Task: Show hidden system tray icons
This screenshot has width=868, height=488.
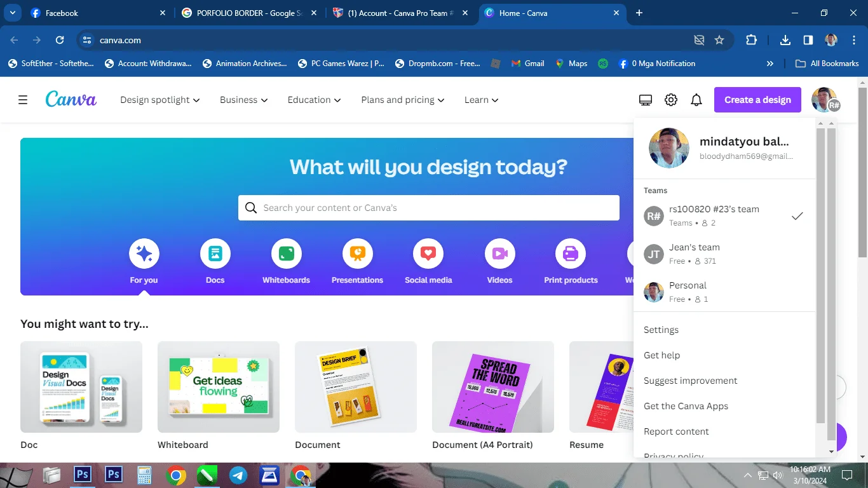Action: click(748, 475)
